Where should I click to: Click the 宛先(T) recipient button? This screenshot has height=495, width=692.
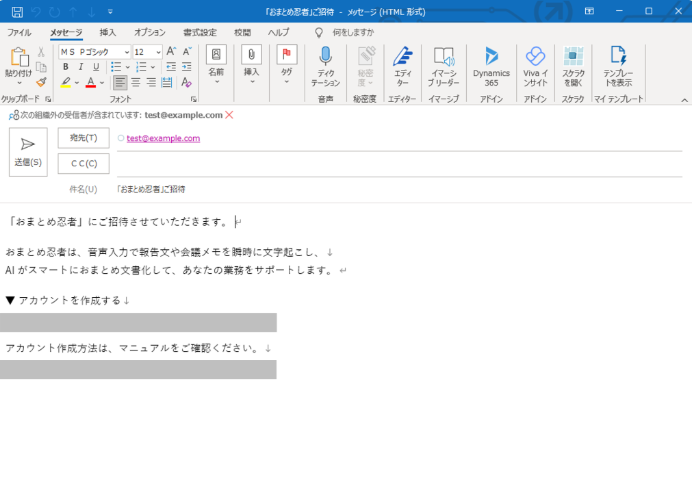click(x=83, y=138)
